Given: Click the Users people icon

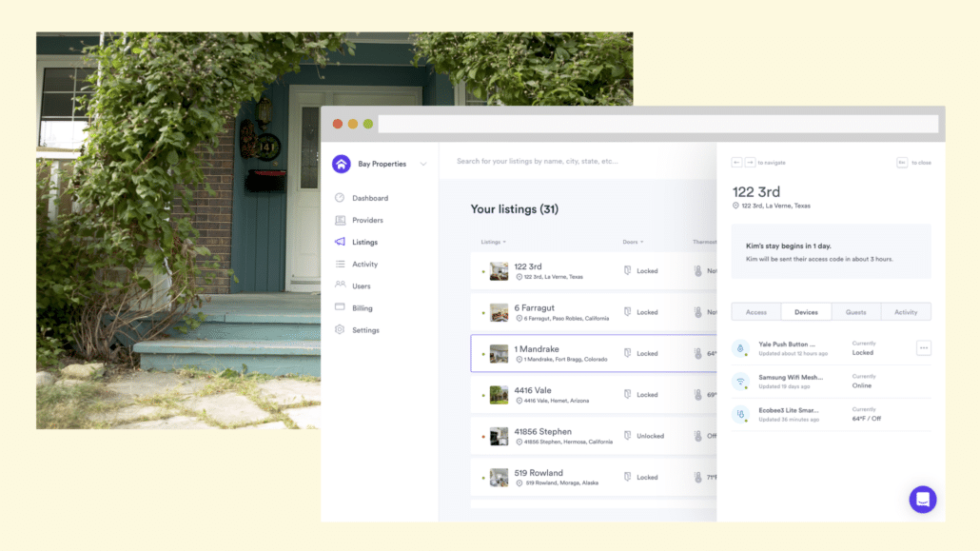Looking at the screenshot, I should pos(340,285).
